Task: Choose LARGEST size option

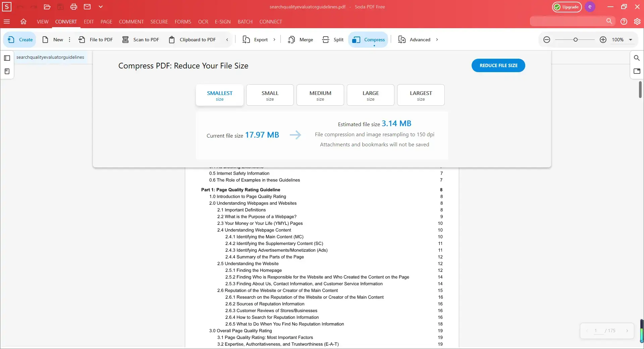Action: (x=421, y=95)
